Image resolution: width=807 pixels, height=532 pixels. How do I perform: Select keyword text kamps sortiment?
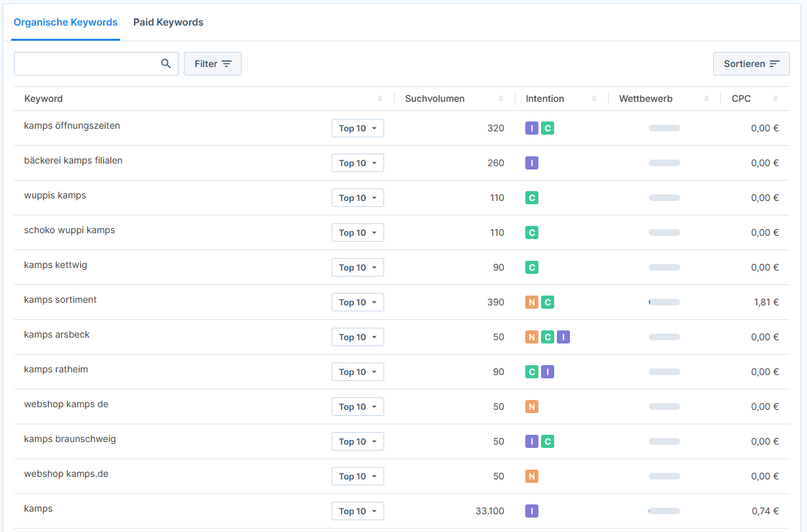coord(60,299)
